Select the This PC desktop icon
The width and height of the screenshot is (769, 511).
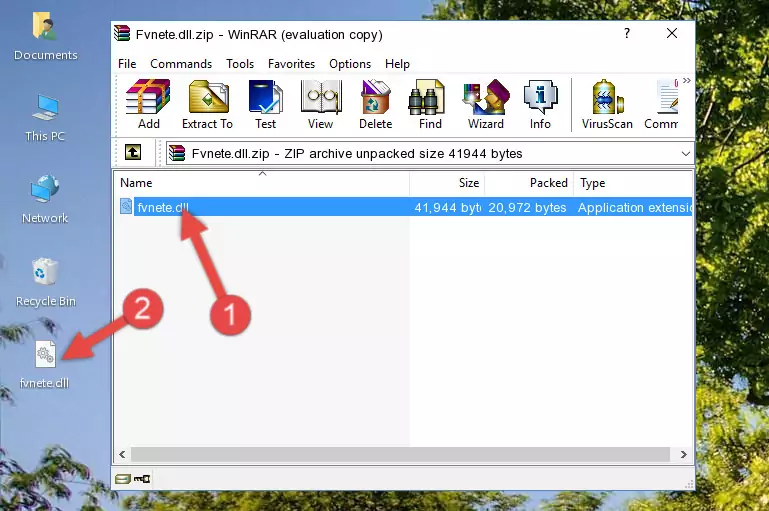click(45, 118)
